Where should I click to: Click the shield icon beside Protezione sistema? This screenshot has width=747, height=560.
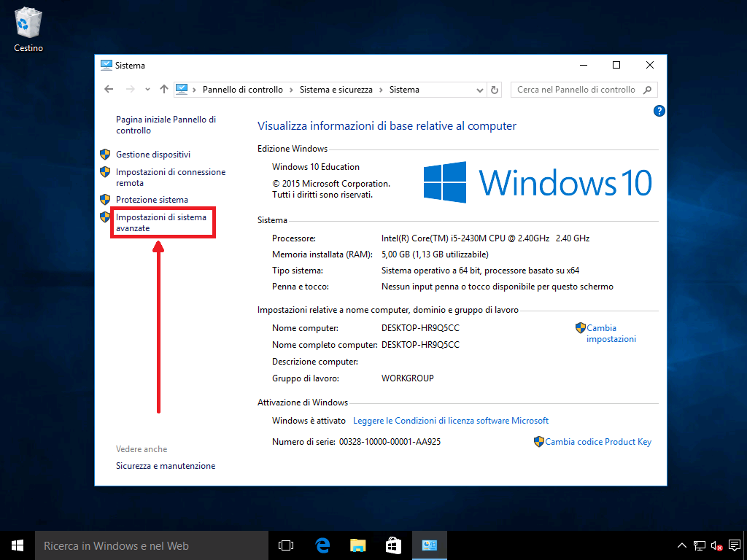click(x=105, y=199)
